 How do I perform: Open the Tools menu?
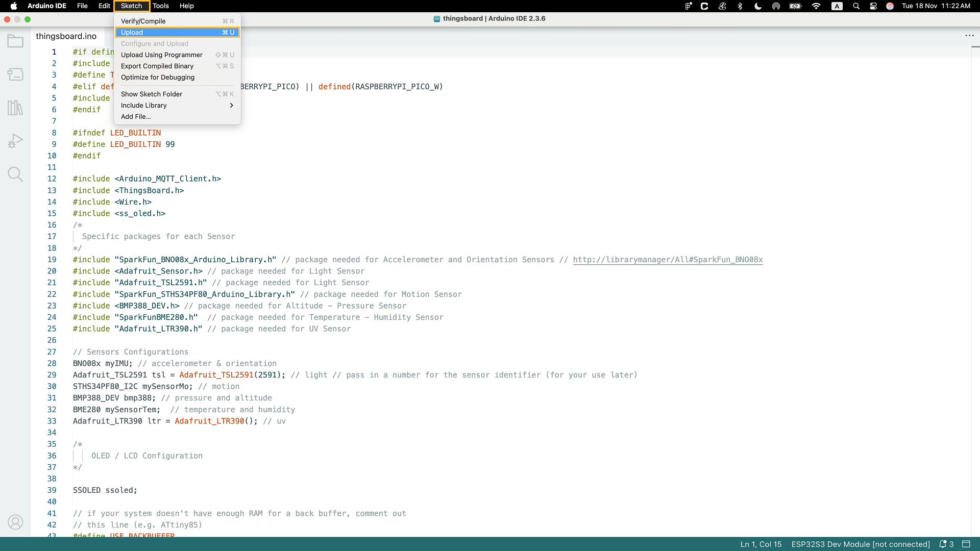point(160,6)
